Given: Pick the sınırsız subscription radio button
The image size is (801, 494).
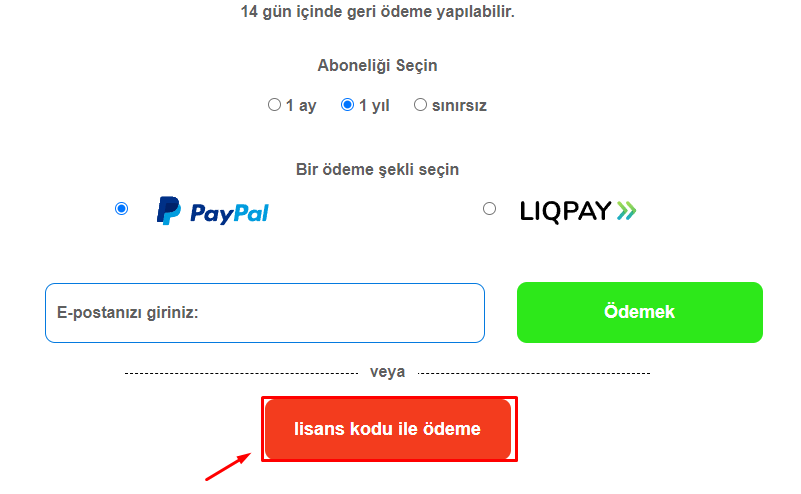Looking at the screenshot, I should point(420,105).
